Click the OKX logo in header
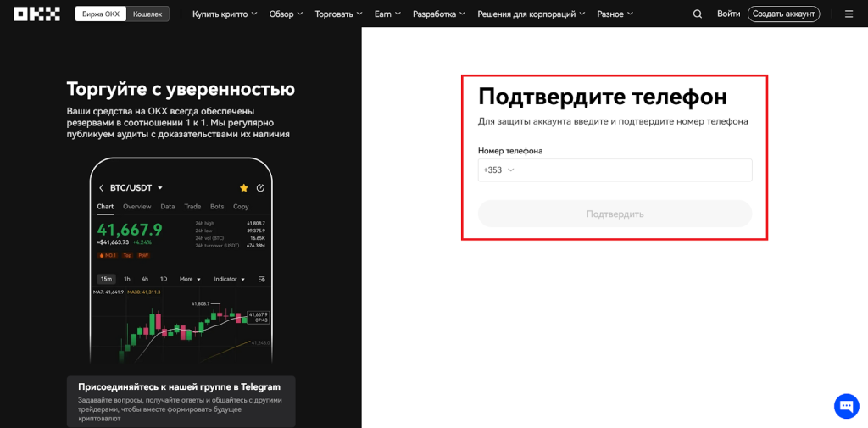This screenshot has width=868, height=428. [36, 14]
